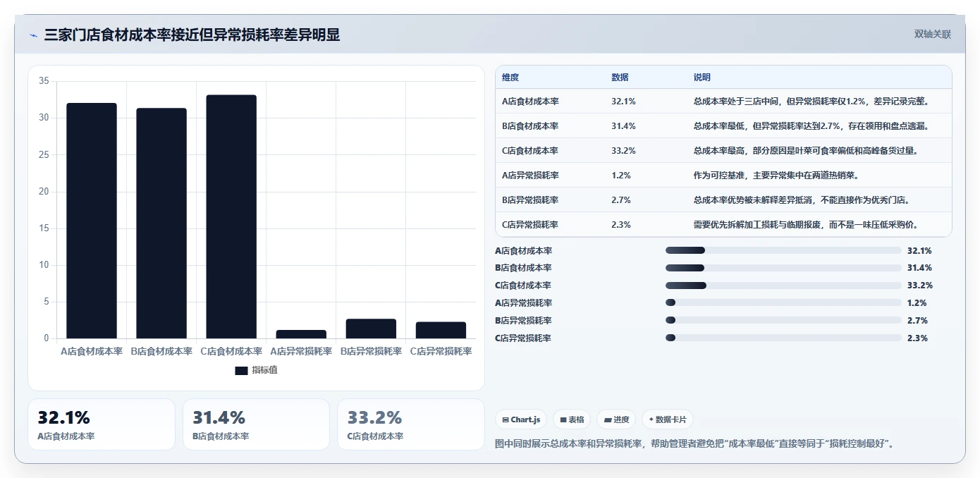Viewport: 980px width, 478px height.
Task: Click the 1.2% table cell
Action: tap(621, 176)
